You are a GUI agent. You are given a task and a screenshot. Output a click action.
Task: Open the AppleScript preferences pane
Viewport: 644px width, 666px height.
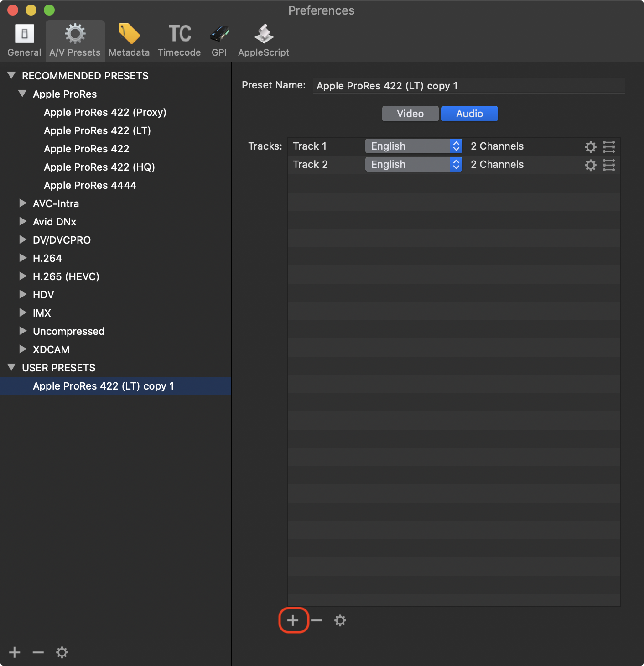pyautogui.click(x=264, y=41)
